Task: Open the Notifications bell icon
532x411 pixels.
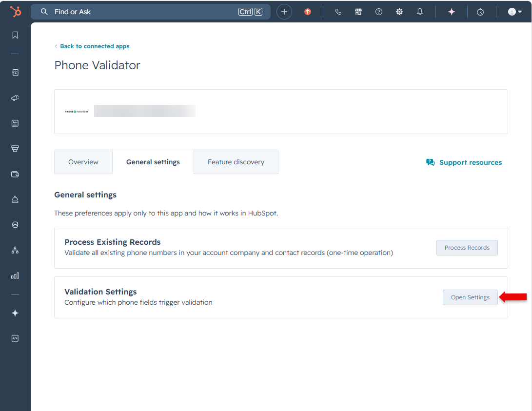Action: click(x=420, y=12)
